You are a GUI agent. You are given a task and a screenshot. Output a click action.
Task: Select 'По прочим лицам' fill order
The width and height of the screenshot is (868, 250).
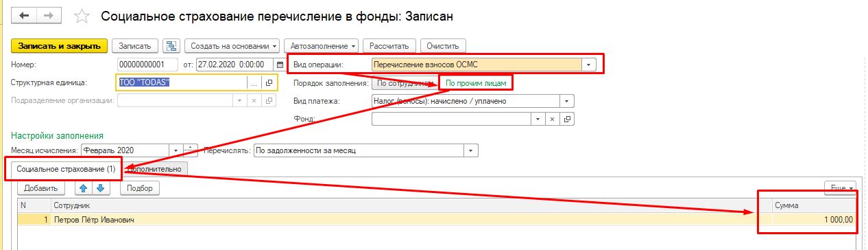tap(476, 83)
